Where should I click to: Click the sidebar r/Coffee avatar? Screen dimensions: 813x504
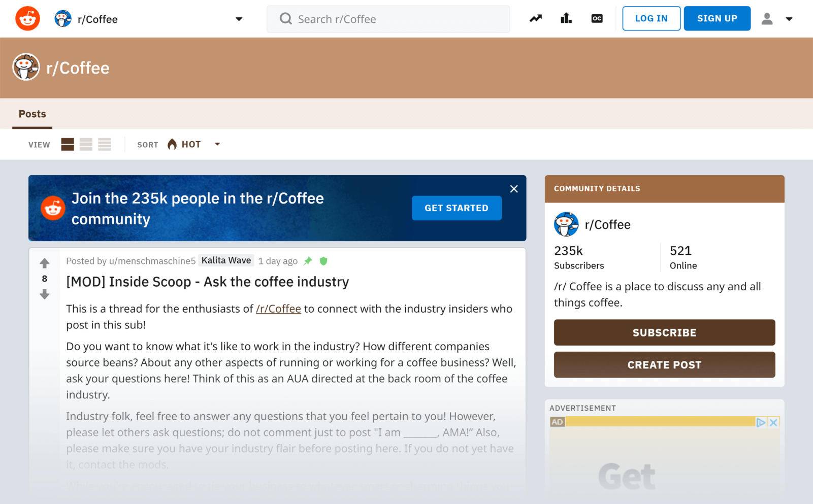[566, 224]
